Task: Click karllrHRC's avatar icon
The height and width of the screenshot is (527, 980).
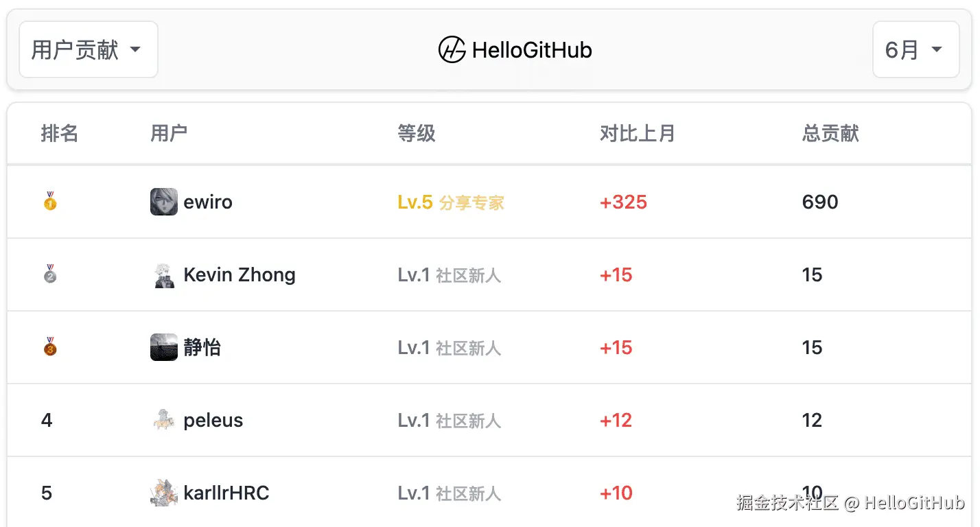Action: point(164,493)
